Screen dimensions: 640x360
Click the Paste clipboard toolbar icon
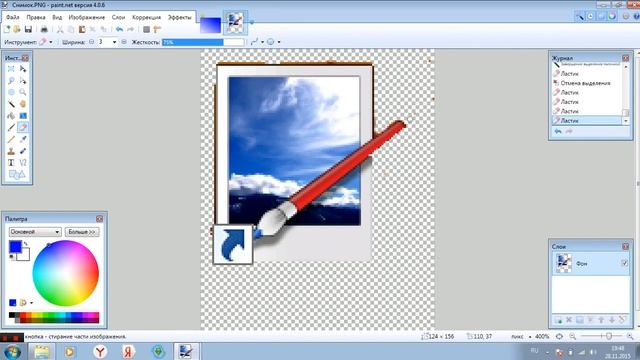point(82,29)
